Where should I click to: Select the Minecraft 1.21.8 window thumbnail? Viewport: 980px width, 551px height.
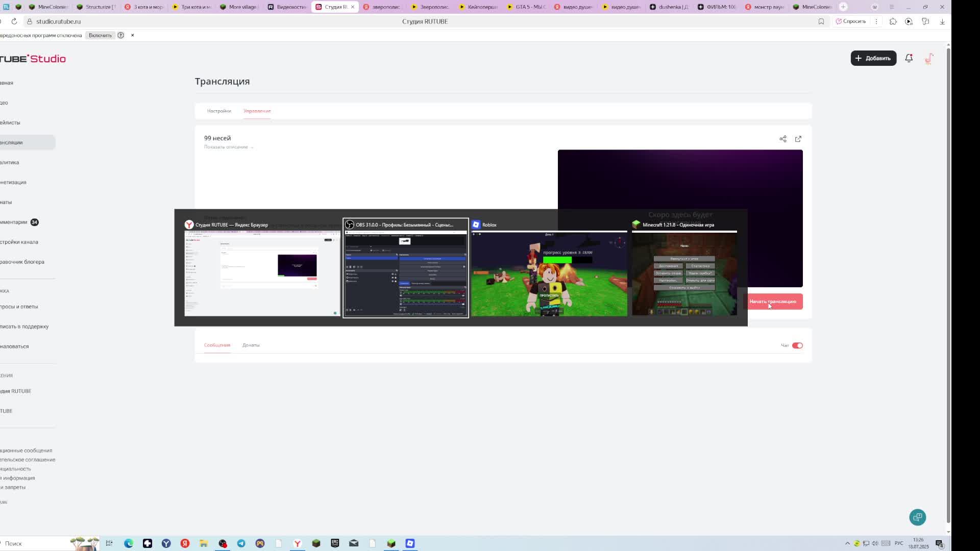[x=684, y=274]
